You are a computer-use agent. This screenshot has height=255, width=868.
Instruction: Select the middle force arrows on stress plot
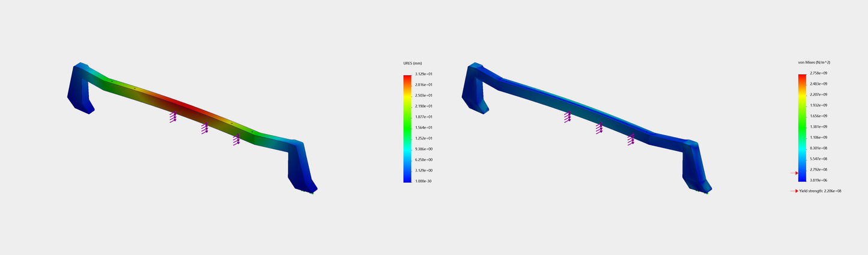pos(599,128)
